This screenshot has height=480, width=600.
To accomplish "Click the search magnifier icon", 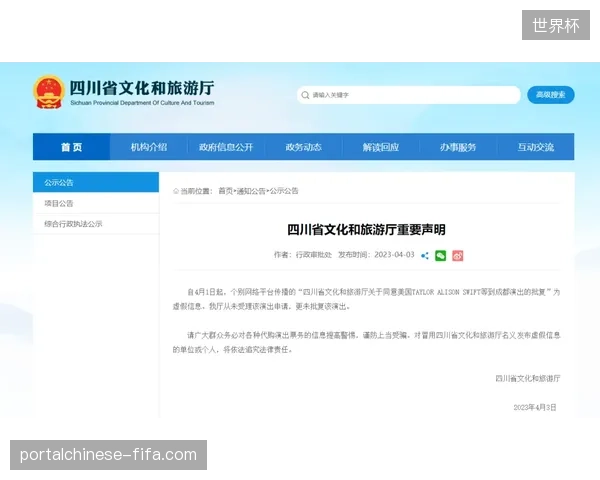I will [305, 95].
